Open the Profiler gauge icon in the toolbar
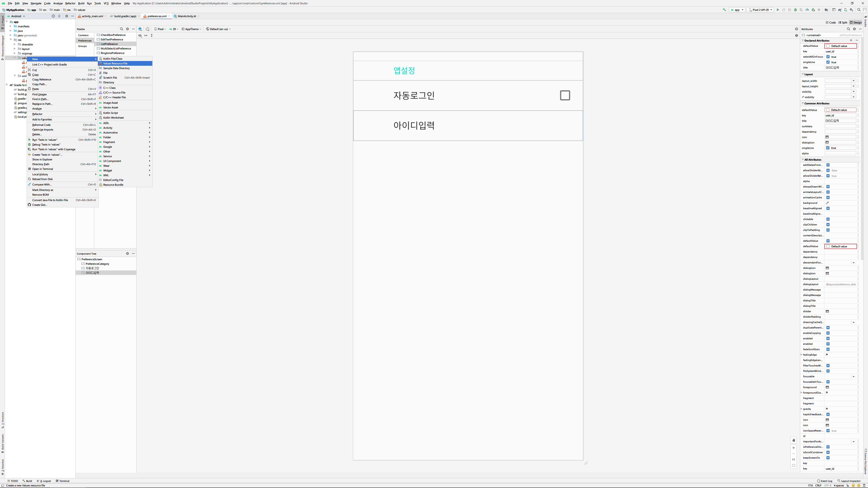This screenshot has height=488, width=868. [807, 10]
